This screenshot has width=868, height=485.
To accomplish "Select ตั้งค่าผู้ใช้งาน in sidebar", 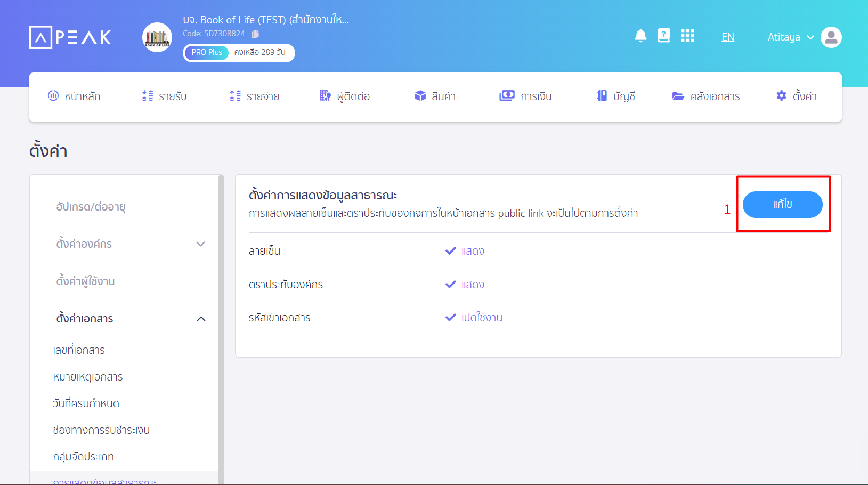I will tap(85, 281).
